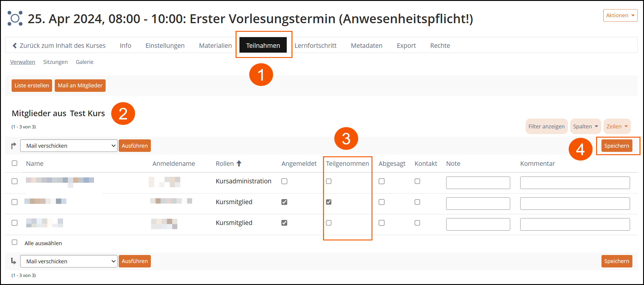
Task: Tick Teilgenommen for the Kursadministration row
Action: [329, 181]
